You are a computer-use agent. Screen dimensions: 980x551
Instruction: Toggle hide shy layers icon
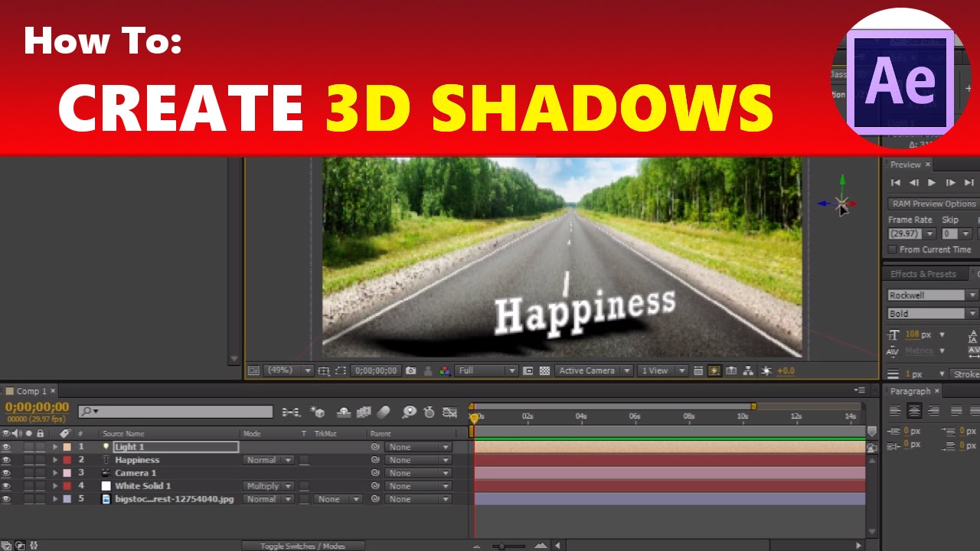(x=344, y=412)
